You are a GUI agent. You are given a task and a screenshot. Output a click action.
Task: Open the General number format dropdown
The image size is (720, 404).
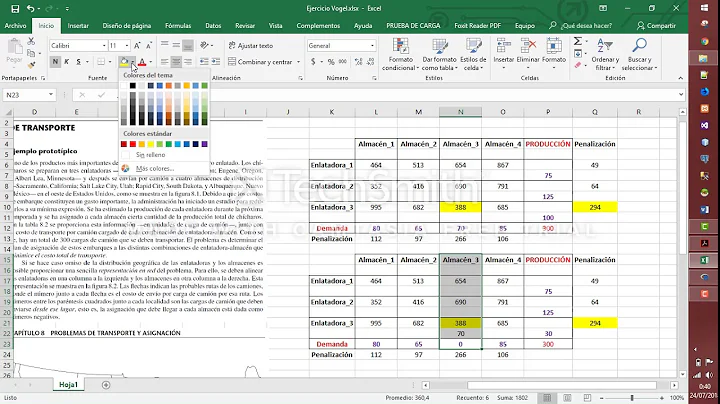[372, 45]
